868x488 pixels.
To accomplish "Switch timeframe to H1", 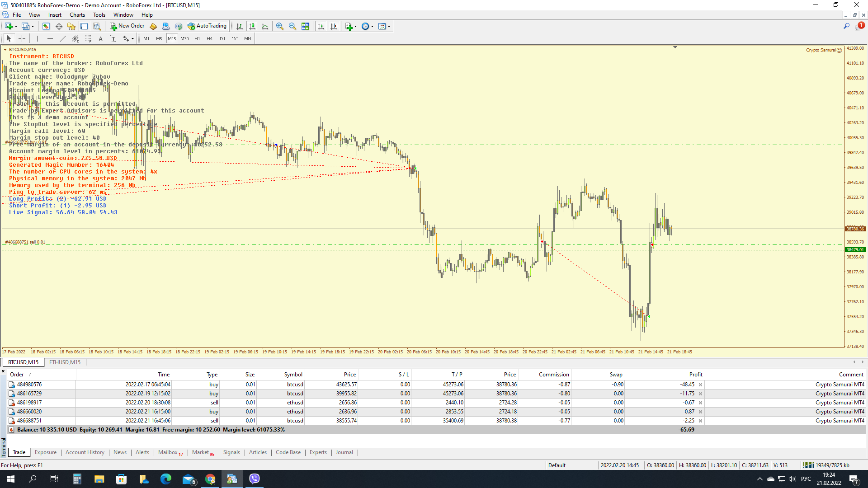I will pos(197,38).
